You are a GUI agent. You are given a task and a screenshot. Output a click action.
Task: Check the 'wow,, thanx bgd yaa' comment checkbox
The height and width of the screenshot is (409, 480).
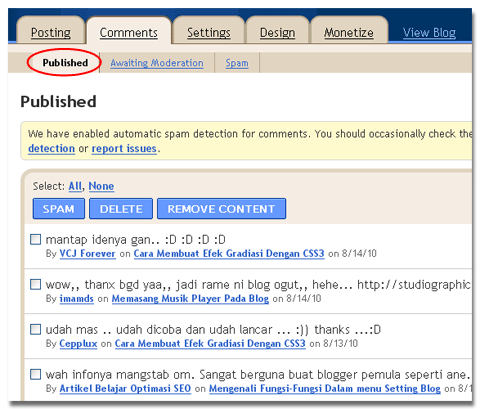pyautogui.click(x=35, y=284)
